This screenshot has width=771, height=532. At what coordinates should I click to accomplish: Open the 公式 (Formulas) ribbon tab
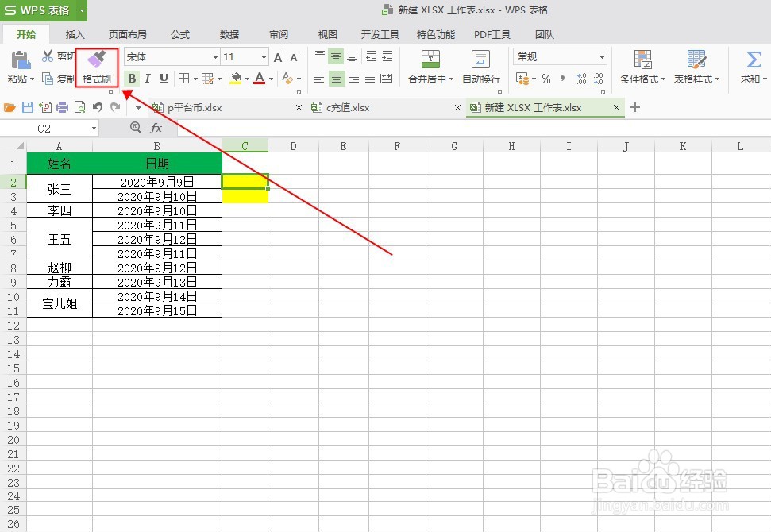pos(180,34)
